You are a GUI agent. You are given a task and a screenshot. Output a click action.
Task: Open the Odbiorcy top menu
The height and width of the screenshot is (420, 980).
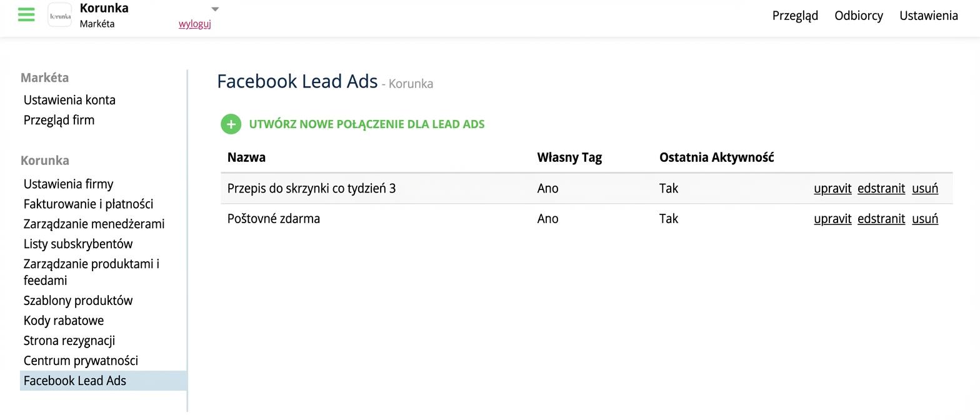(x=859, y=16)
